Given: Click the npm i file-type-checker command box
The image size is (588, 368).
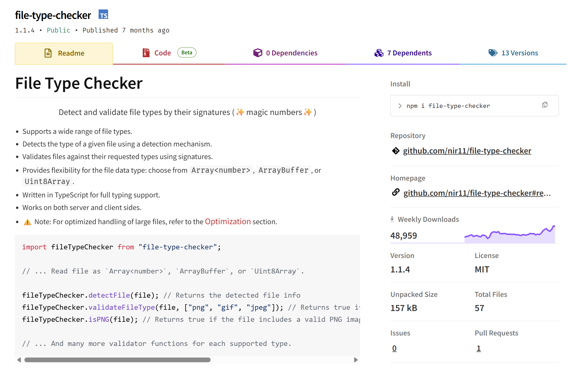Looking at the screenshot, I should click(x=474, y=106).
